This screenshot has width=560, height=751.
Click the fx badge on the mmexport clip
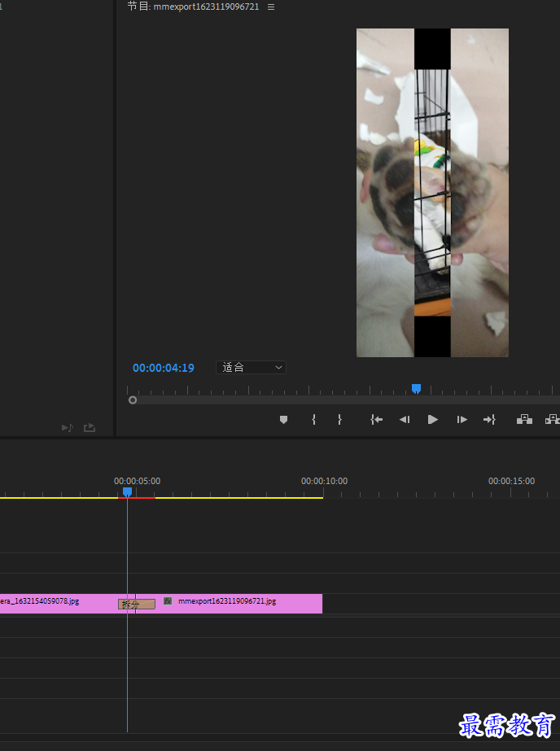168,600
